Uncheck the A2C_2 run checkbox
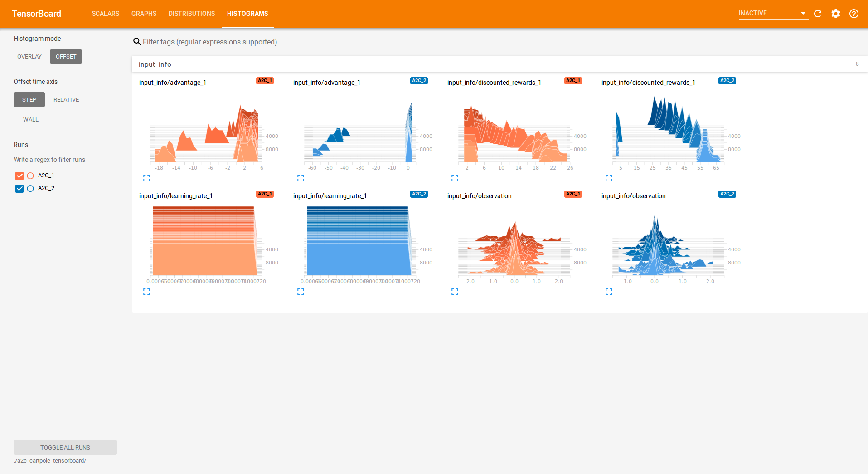The image size is (868, 474). click(19, 188)
